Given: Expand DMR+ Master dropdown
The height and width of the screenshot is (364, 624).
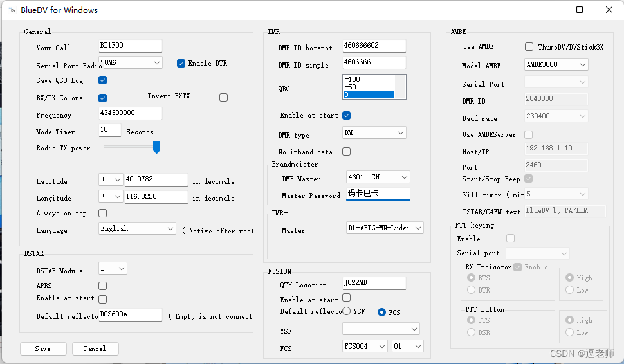Looking at the screenshot, I should (x=385, y=228).
